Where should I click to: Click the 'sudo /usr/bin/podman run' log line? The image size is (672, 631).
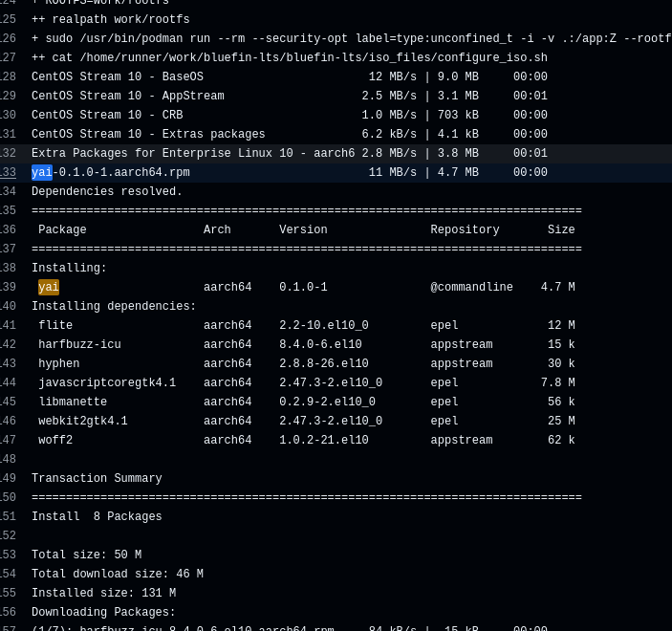pos(344,39)
